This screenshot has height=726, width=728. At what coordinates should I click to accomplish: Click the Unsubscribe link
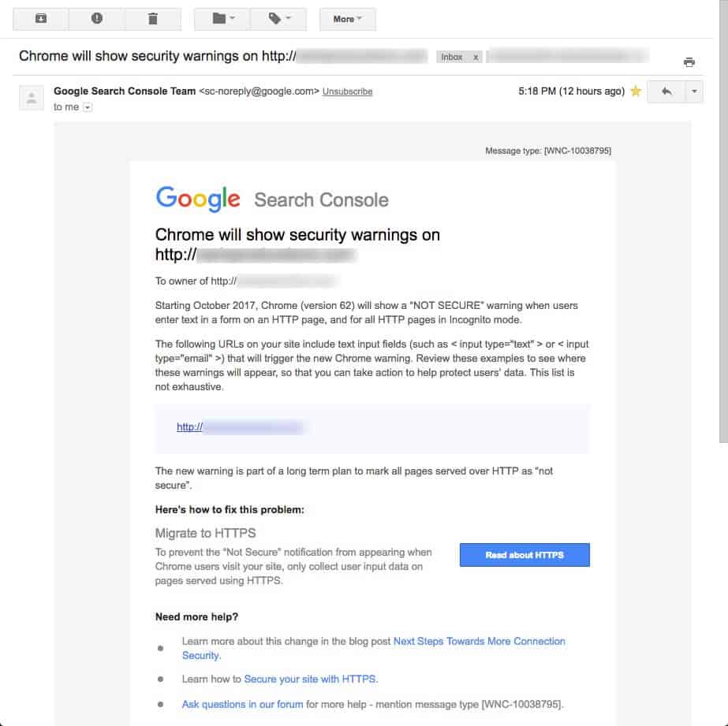pyautogui.click(x=347, y=91)
